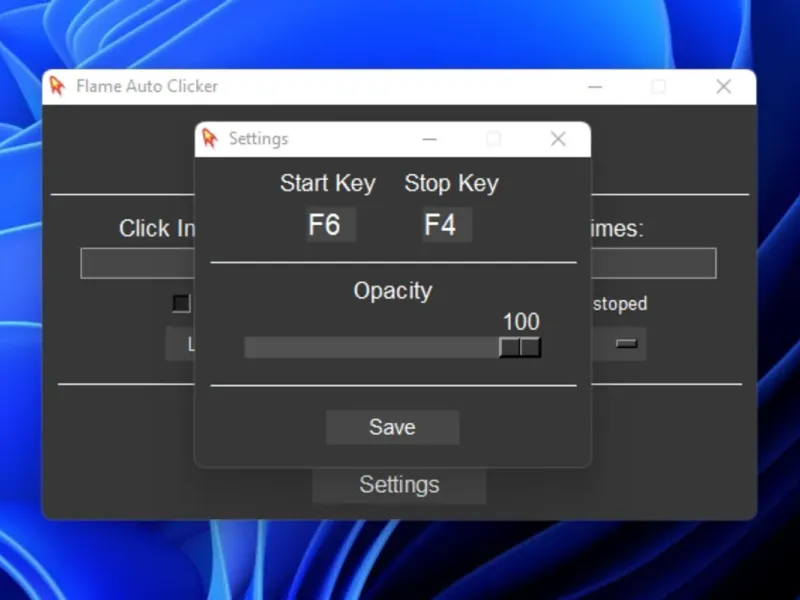Click the Save button in Settings

tap(392, 427)
